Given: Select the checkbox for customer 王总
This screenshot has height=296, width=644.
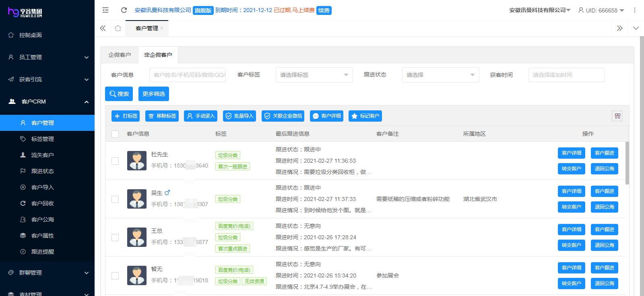Looking at the screenshot, I should 115,238.
